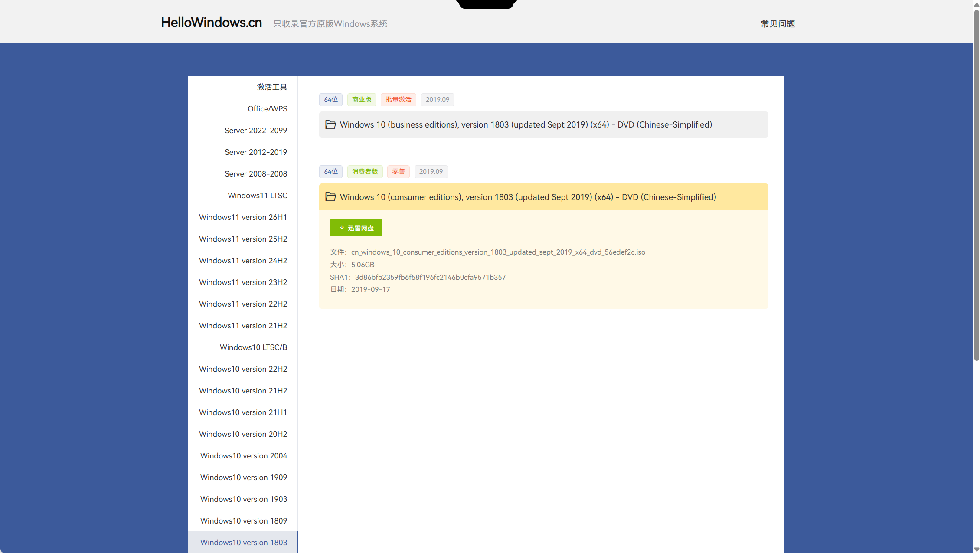Open Windows11 version 25H2 list
980x553 pixels.
[x=243, y=239]
